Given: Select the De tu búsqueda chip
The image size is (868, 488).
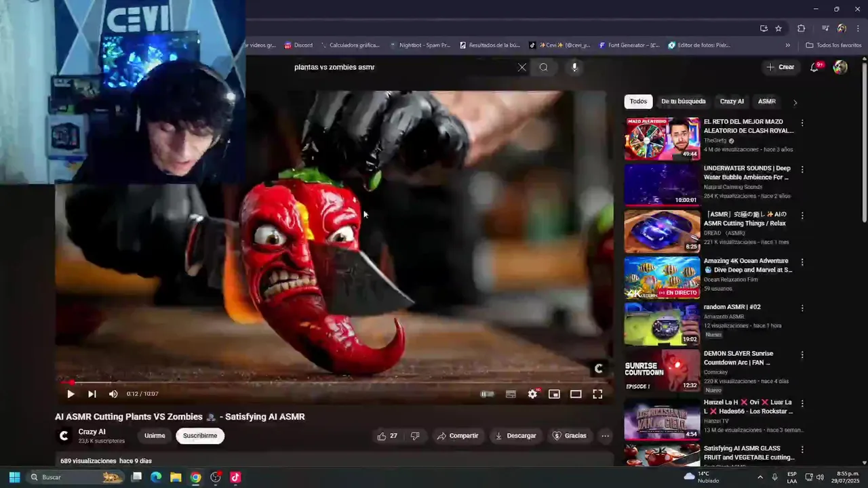Looking at the screenshot, I should click(x=684, y=102).
